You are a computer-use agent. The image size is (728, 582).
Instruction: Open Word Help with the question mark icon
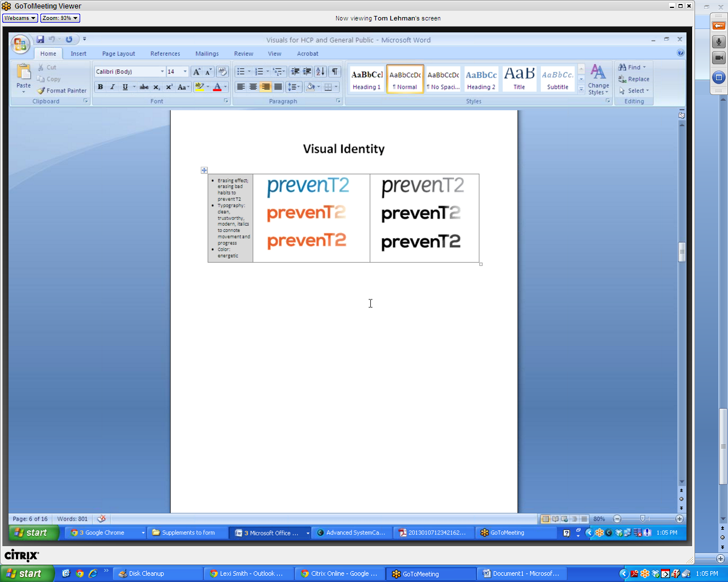pos(681,53)
